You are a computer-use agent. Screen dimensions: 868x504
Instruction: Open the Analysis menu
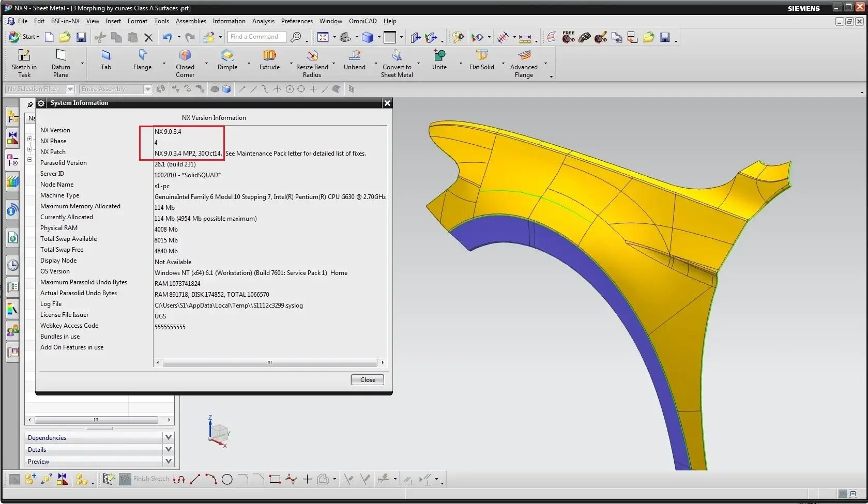pos(263,21)
